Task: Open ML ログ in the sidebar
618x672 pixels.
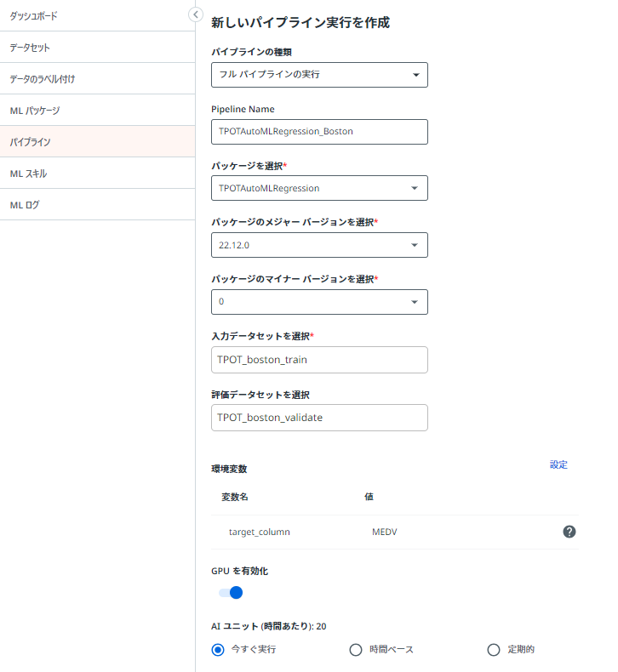Action: tap(97, 204)
